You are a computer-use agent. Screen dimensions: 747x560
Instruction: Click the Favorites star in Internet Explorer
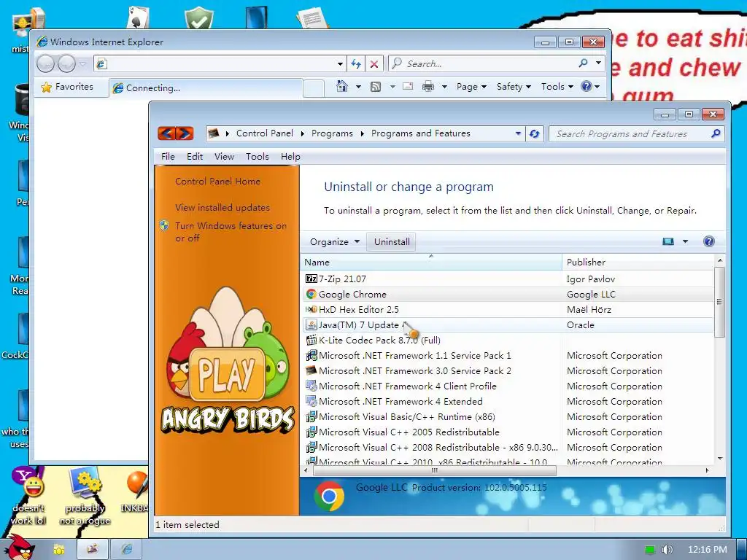point(46,87)
